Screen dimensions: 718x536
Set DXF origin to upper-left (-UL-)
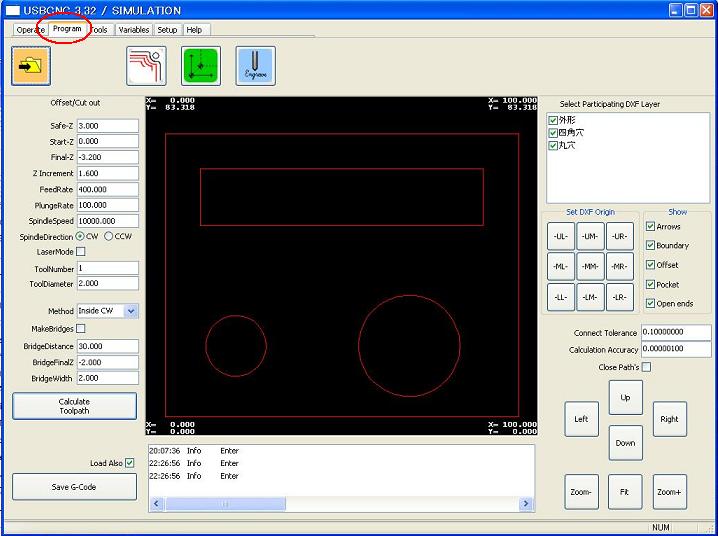click(561, 236)
